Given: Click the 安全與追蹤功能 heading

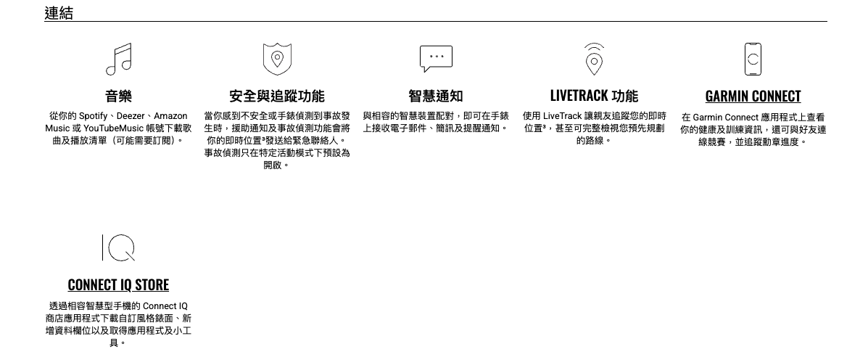Looking at the screenshot, I should coord(277,96).
